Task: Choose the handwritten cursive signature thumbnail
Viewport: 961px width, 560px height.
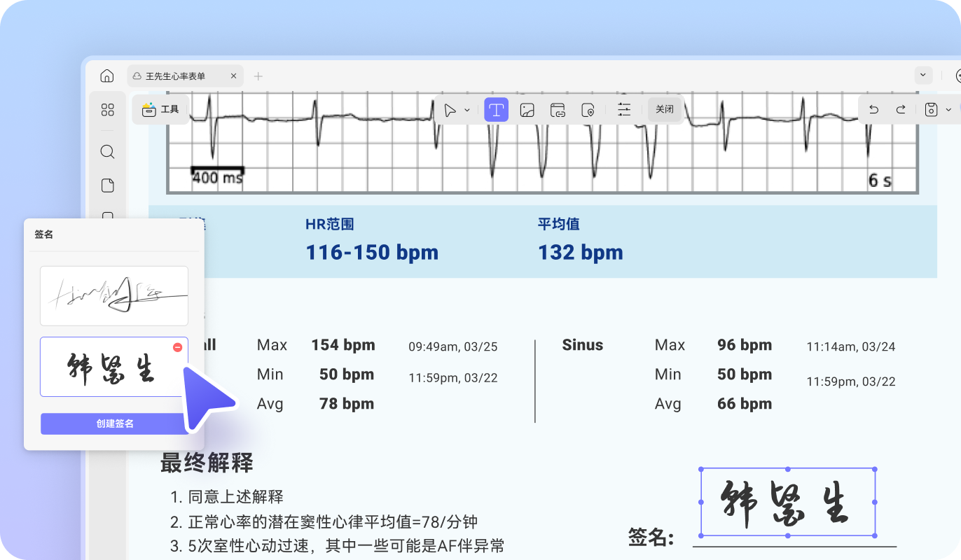Action: [114, 296]
